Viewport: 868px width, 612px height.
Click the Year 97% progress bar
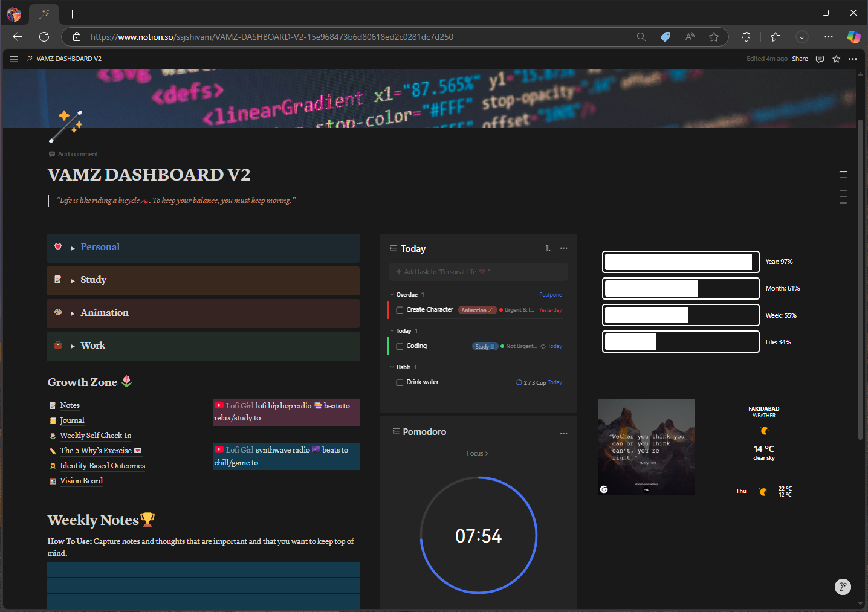click(681, 262)
